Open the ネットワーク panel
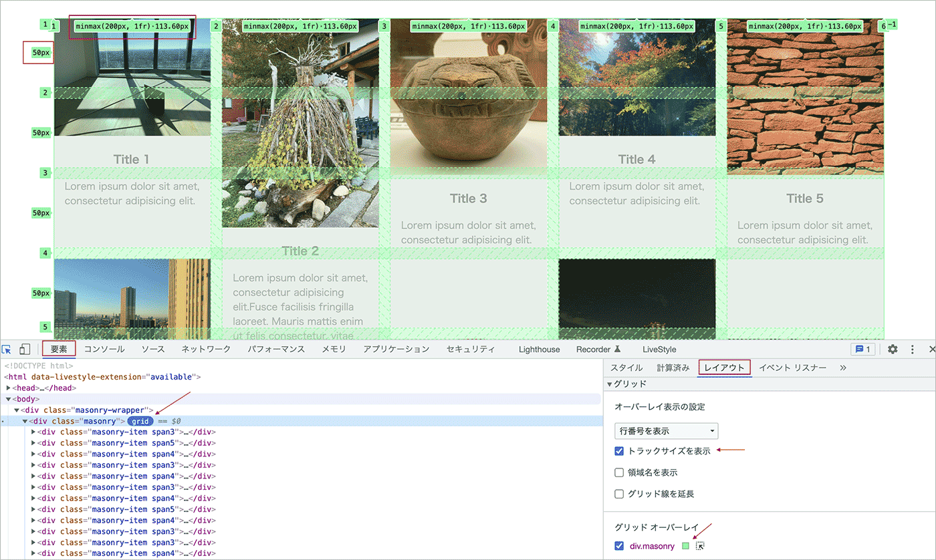936x560 pixels. tap(206, 349)
